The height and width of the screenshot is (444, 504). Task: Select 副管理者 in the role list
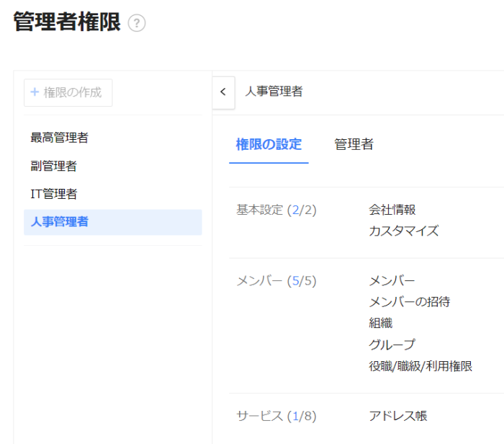[54, 166]
